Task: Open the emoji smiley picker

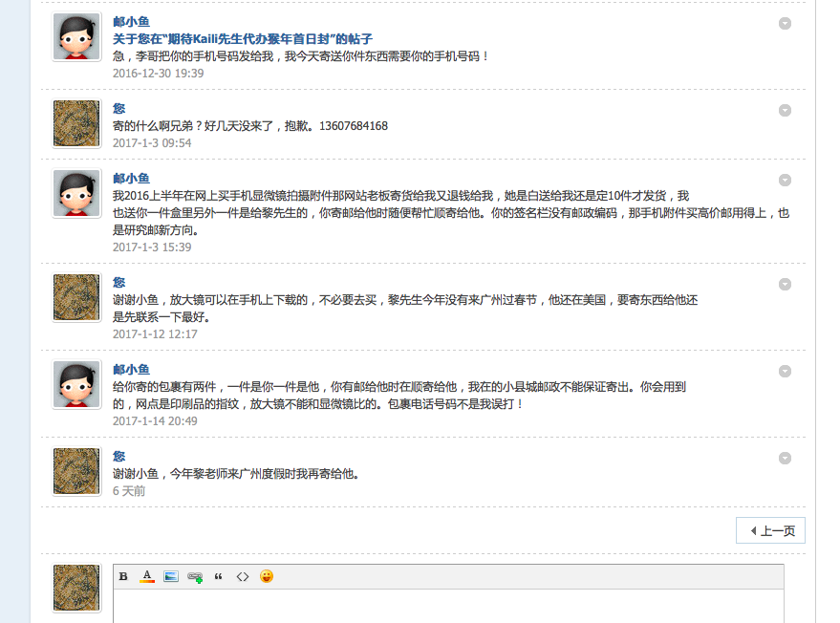Action: 267,576
